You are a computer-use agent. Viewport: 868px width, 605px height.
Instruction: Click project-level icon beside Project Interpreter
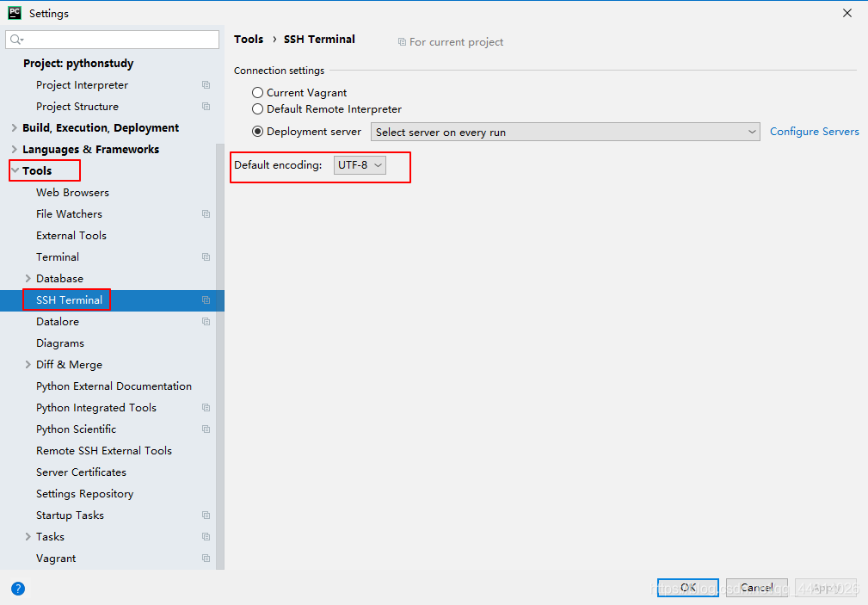pyautogui.click(x=206, y=84)
